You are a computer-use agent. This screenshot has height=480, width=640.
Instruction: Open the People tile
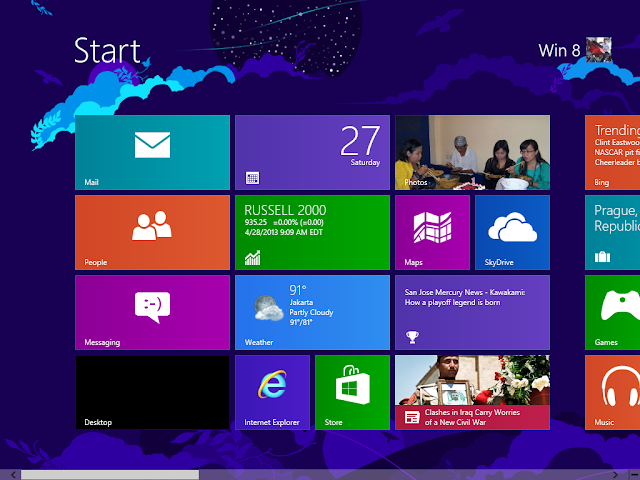pyautogui.click(x=152, y=232)
